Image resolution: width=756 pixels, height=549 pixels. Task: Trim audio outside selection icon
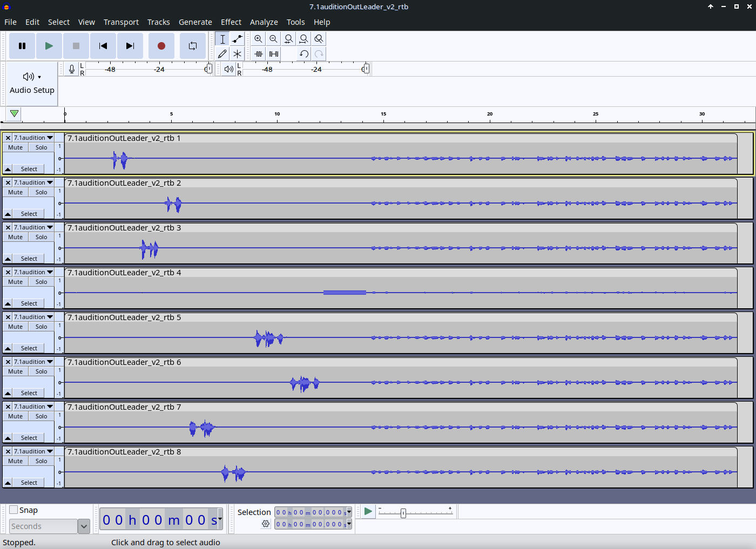point(259,54)
